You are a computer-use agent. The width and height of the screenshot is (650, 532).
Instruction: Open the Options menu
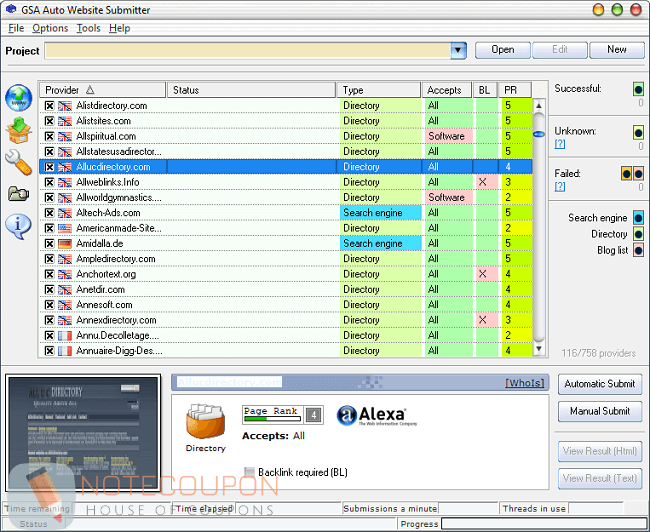pyautogui.click(x=50, y=28)
